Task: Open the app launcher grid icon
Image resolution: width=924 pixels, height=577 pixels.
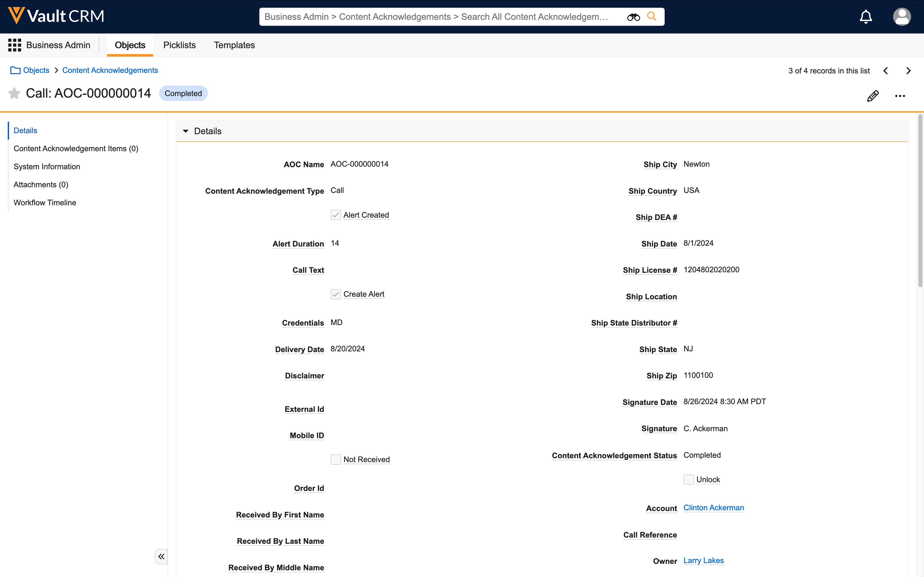Action: click(14, 45)
